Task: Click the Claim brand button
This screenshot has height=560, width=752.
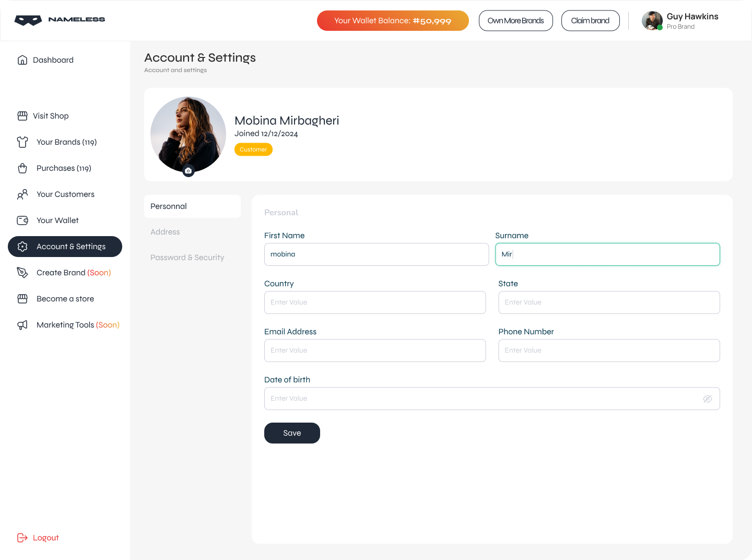Action: tap(590, 21)
